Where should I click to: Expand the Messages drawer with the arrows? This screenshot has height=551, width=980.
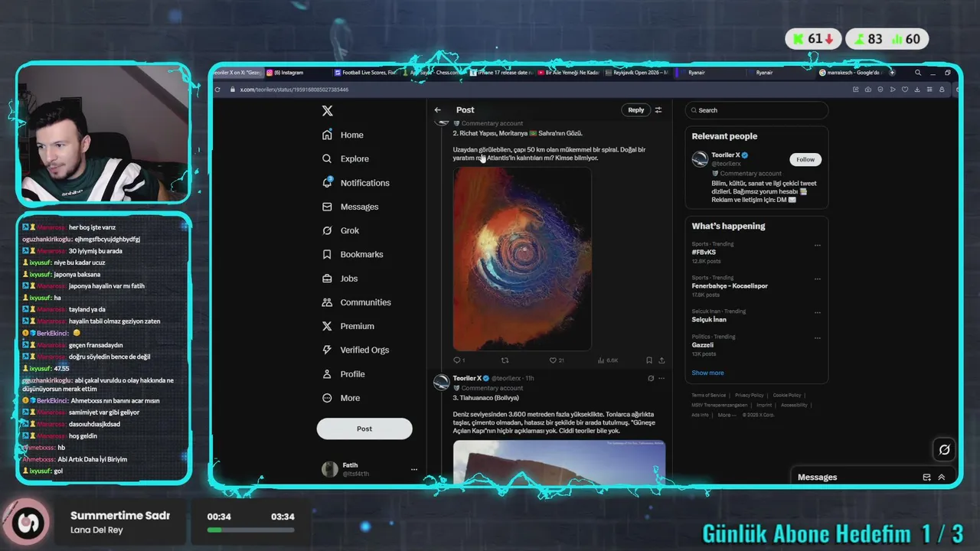coord(941,477)
